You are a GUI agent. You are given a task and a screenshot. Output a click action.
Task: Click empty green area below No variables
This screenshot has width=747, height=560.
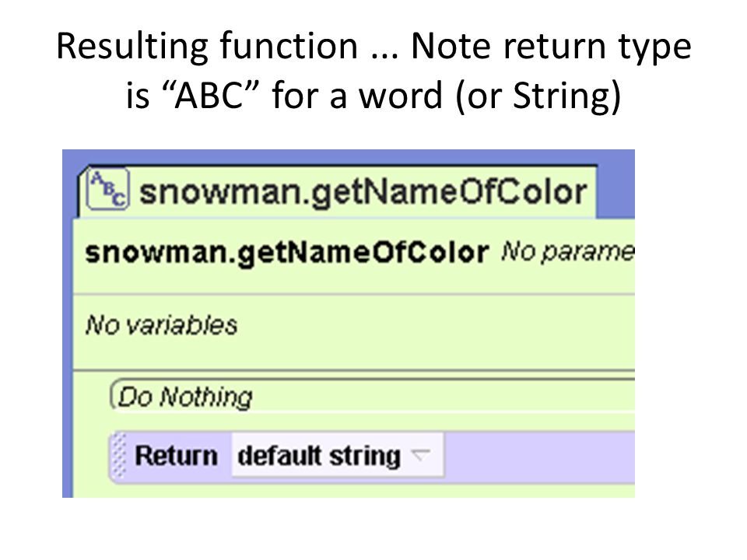(353, 353)
